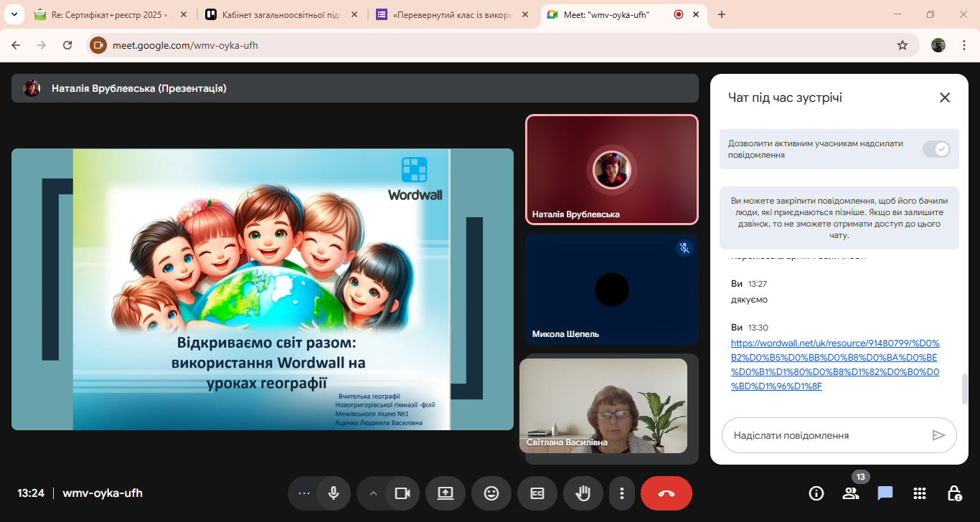Open meeting details info icon
The image size is (980, 522).
[816, 493]
